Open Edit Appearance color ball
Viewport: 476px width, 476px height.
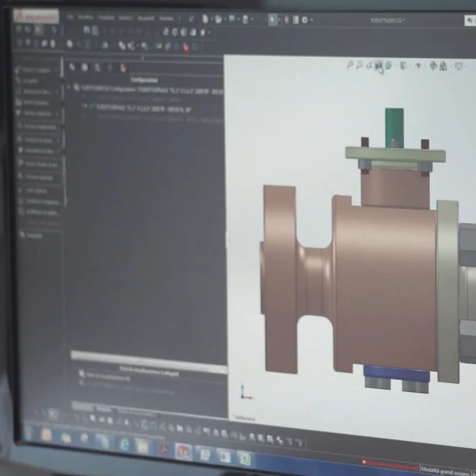coord(433,66)
